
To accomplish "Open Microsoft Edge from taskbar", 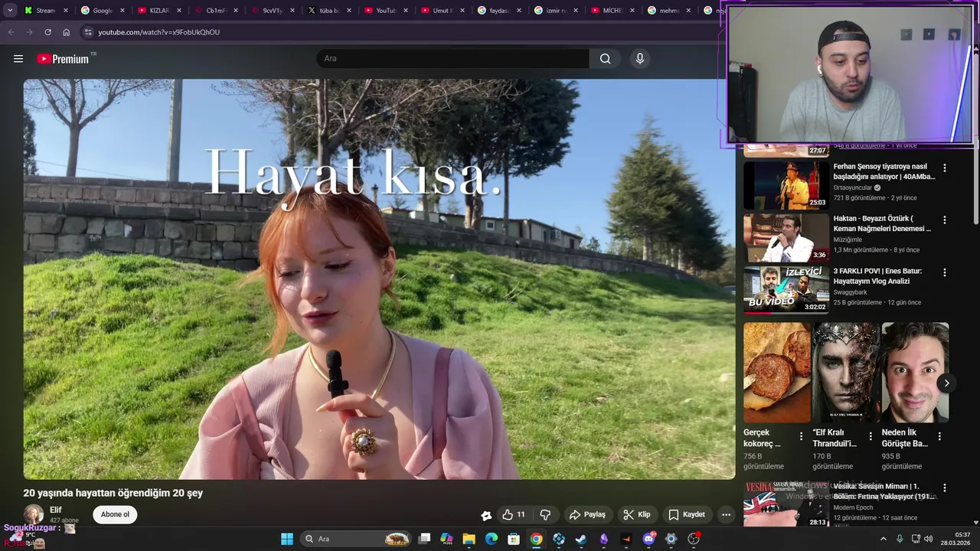I will coord(492,539).
